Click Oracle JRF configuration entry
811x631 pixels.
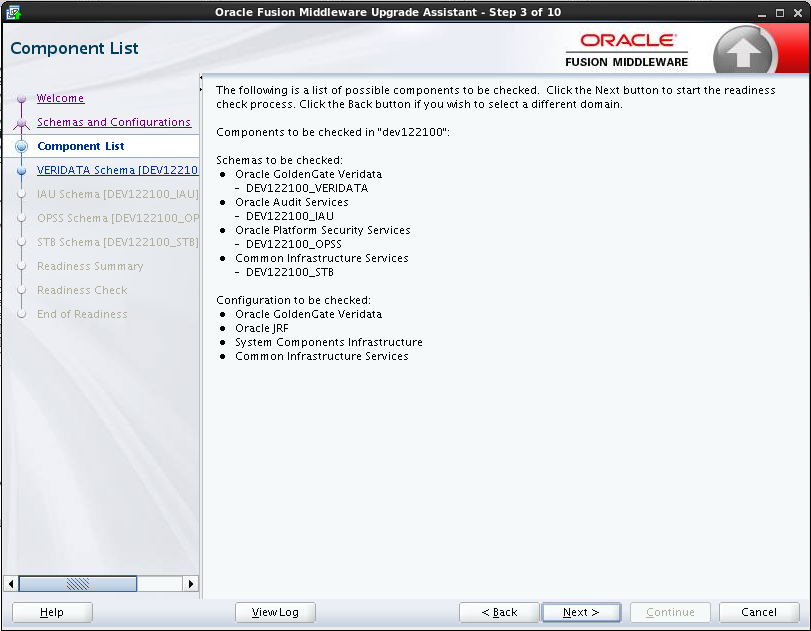coord(262,328)
